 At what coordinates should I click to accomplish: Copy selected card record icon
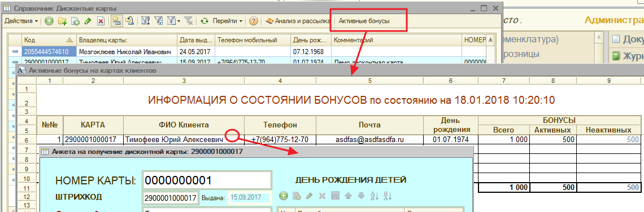(x=75, y=21)
